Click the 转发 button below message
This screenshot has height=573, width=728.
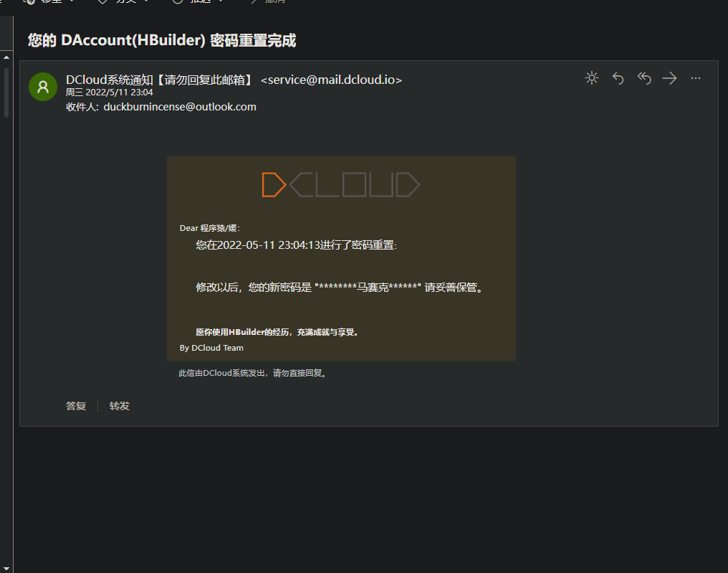120,406
